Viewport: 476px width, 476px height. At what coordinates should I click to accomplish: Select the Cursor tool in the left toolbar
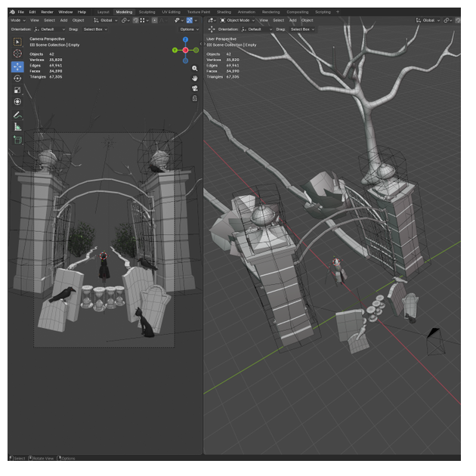[17, 54]
